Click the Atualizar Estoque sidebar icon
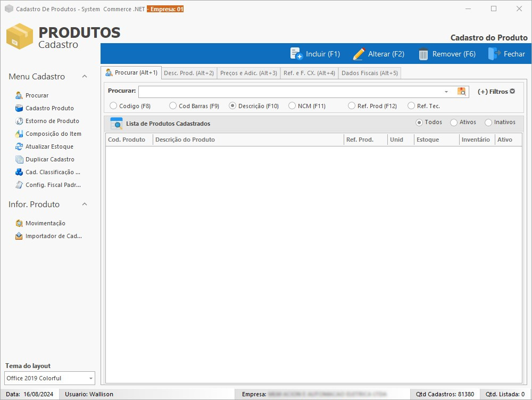The height and width of the screenshot is (400, 532). click(x=19, y=146)
